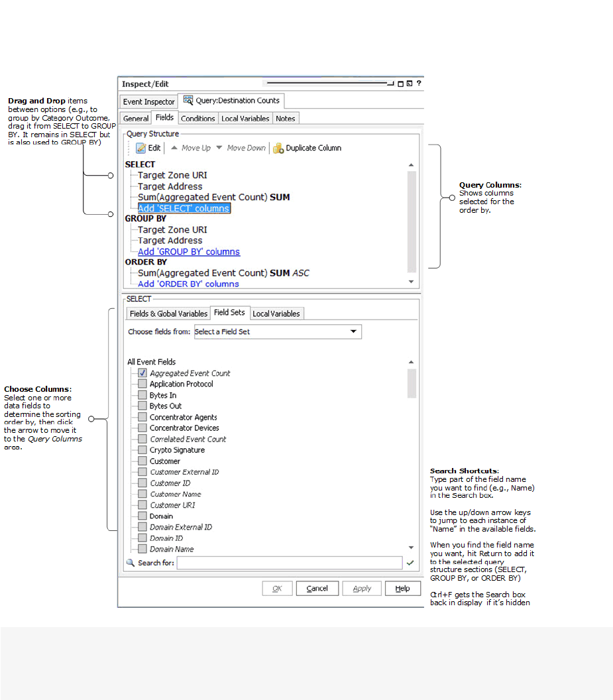
Task: Select Fields & Global Variables tab
Action: click(168, 314)
